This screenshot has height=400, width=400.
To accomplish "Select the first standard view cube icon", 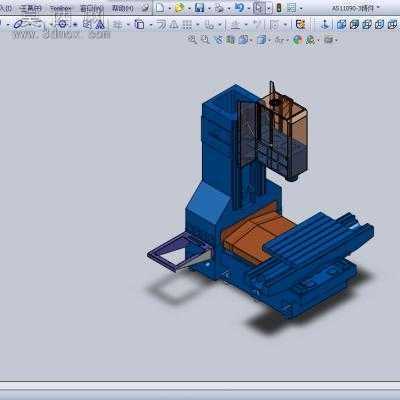I will (341, 24).
